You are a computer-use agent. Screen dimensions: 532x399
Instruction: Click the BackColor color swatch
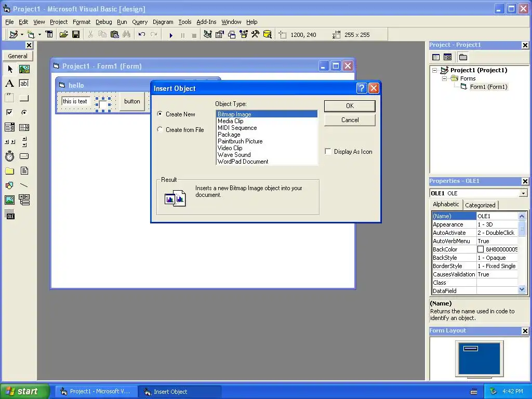[481, 249]
